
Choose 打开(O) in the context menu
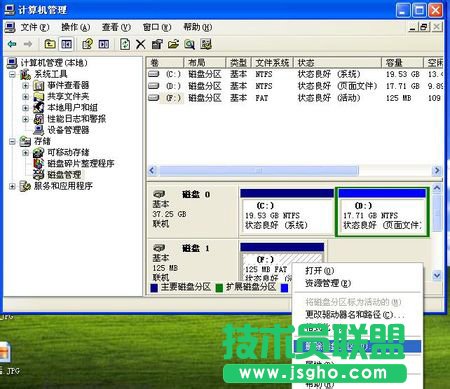click(x=357, y=271)
